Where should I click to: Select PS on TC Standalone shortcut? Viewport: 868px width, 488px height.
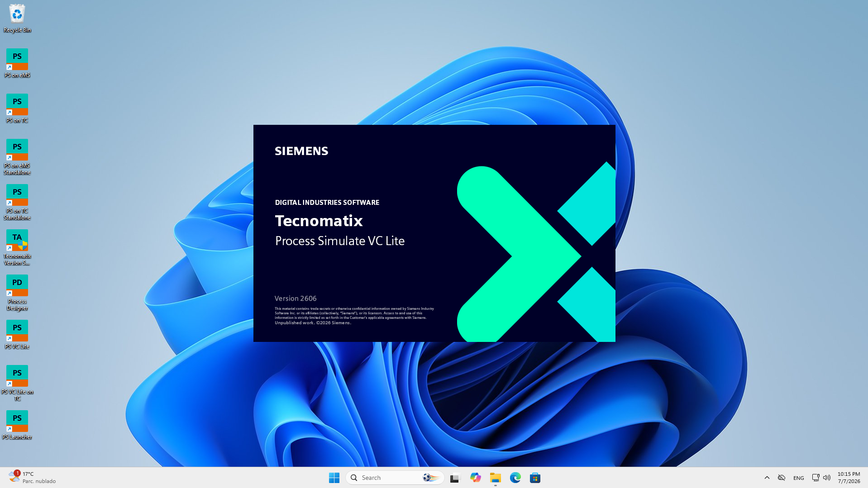pos(17,202)
